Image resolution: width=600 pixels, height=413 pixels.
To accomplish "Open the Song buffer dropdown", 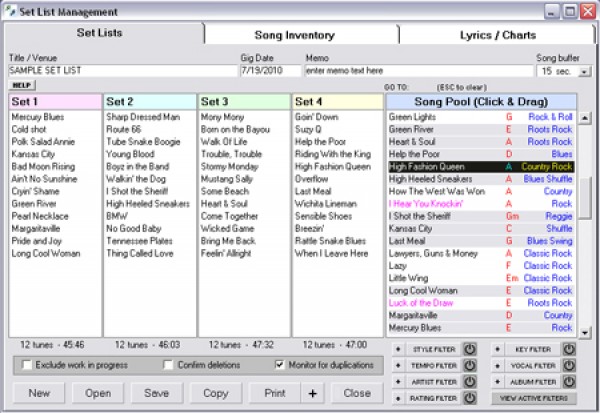I will tap(584, 72).
